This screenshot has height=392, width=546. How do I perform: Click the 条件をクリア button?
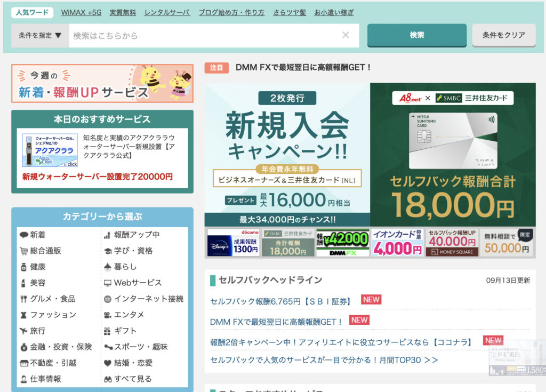pyautogui.click(x=504, y=35)
